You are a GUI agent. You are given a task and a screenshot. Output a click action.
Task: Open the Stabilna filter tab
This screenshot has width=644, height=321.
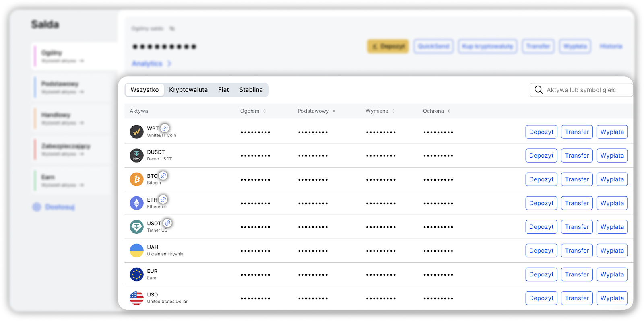251,90
